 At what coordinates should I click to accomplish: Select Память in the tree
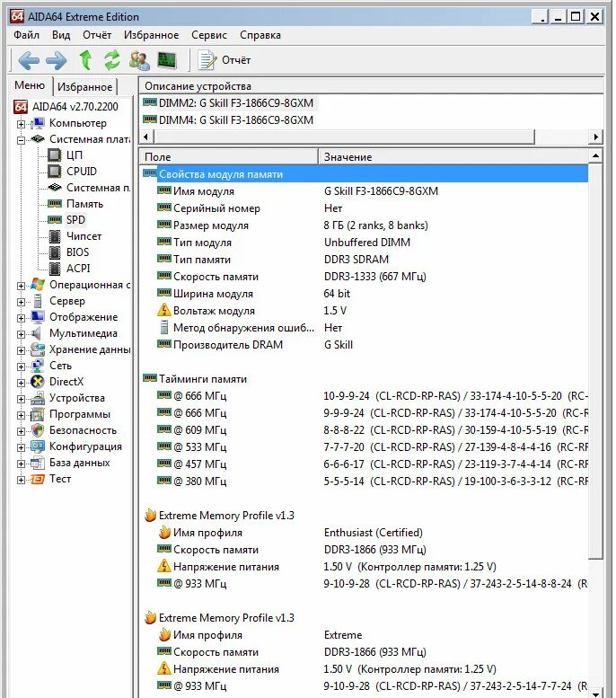click(x=84, y=204)
